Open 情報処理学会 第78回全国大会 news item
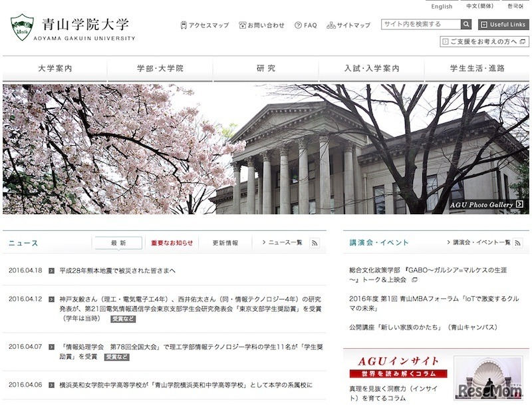This screenshot has height=406, width=532. pyautogui.click(x=191, y=351)
